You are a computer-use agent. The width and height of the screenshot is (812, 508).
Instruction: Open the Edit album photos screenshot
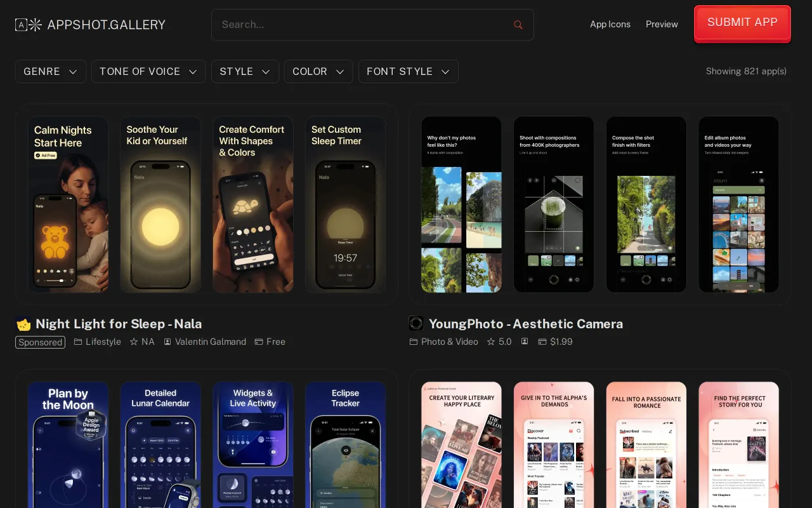738,204
